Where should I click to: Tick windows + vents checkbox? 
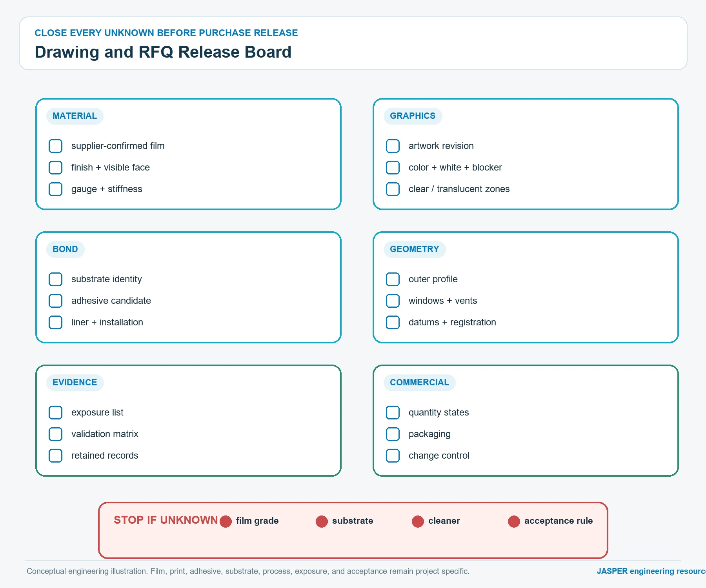(393, 301)
